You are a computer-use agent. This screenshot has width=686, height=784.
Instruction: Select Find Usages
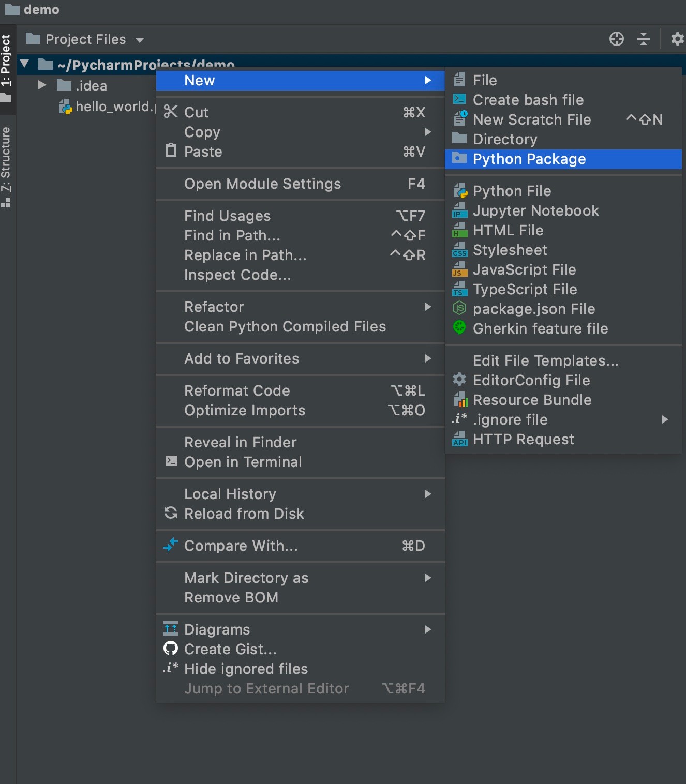coord(301,216)
